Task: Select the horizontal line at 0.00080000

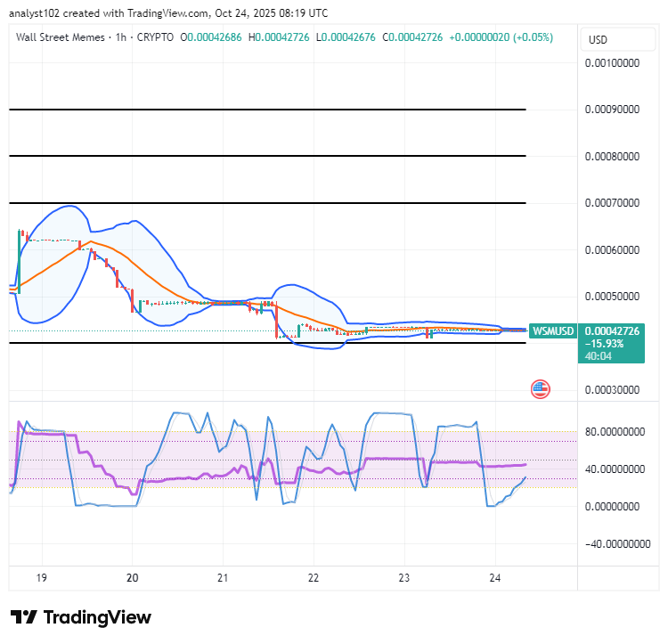Action: point(267,156)
